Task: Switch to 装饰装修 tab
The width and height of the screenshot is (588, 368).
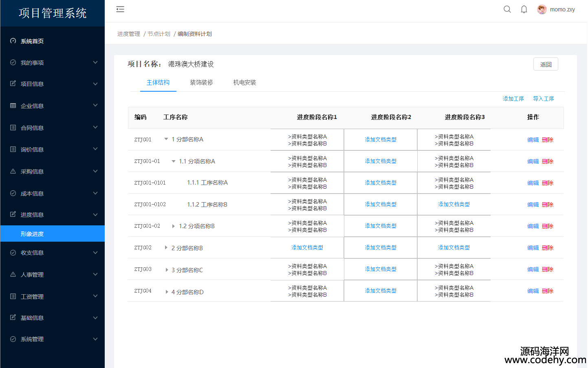Action: point(201,82)
